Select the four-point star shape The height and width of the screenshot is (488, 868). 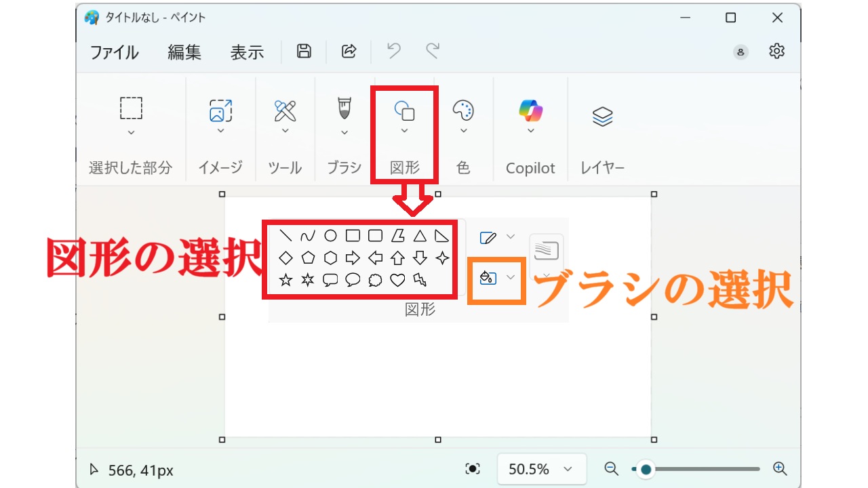click(442, 258)
